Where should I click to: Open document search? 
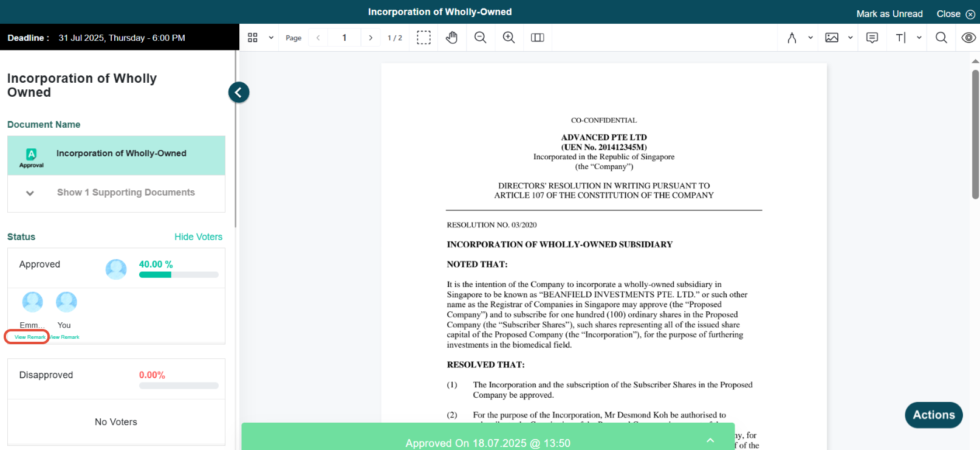941,38
